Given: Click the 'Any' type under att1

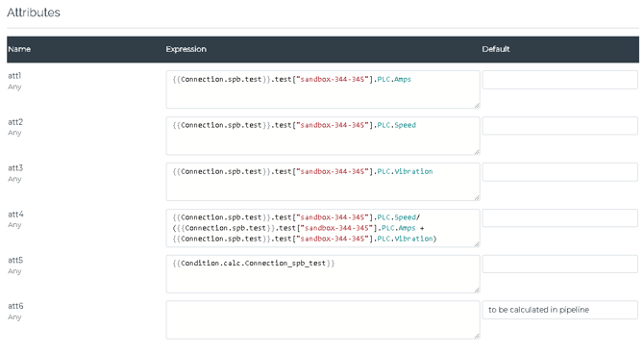Looking at the screenshot, I should (14, 87).
